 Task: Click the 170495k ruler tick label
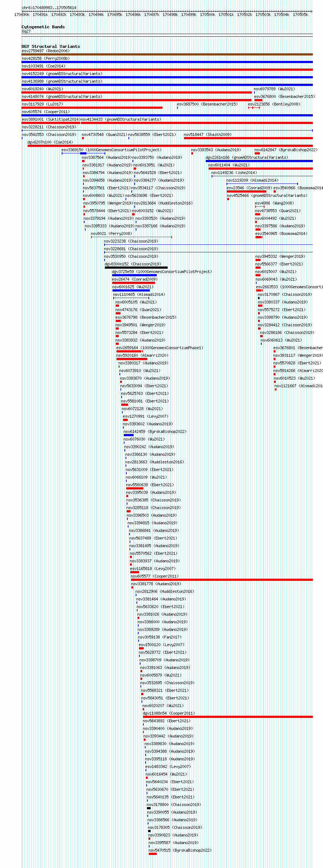click(115, 15)
